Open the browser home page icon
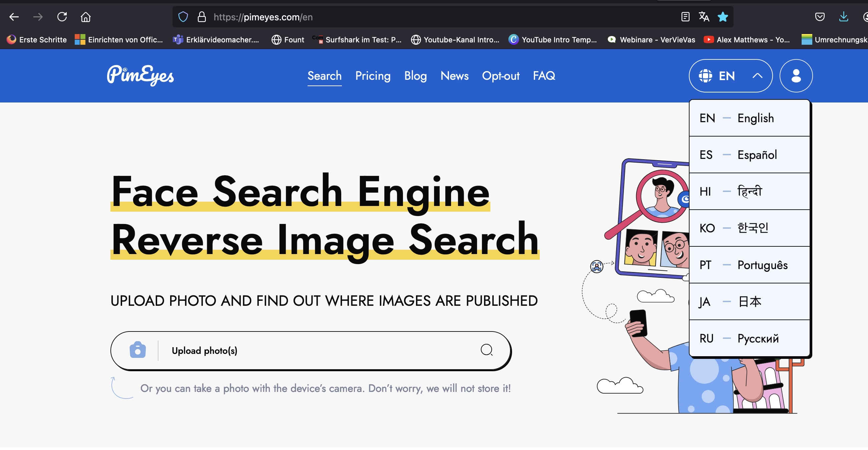Image resolution: width=868 pixels, height=450 pixels. (86, 16)
